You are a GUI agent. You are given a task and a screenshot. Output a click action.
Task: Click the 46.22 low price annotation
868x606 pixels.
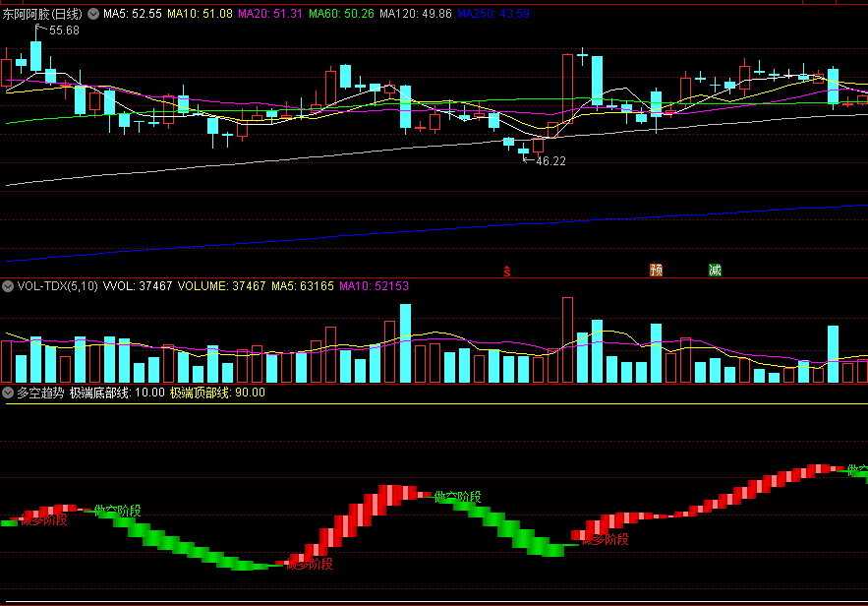click(x=550, y=161)
